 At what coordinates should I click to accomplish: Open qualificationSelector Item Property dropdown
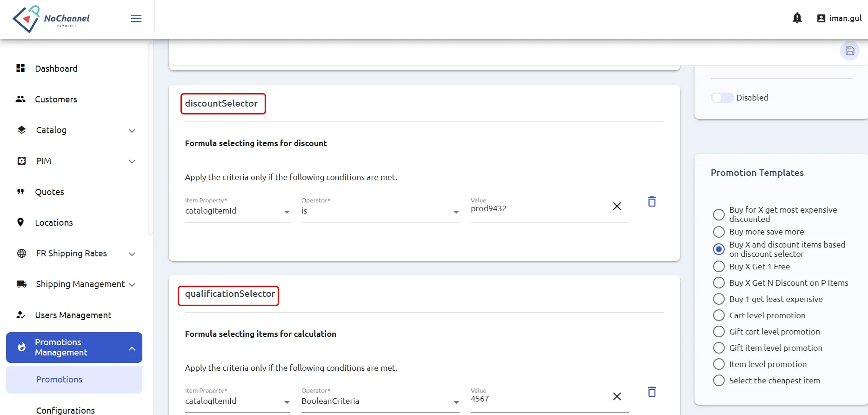[x=237, y=401]
